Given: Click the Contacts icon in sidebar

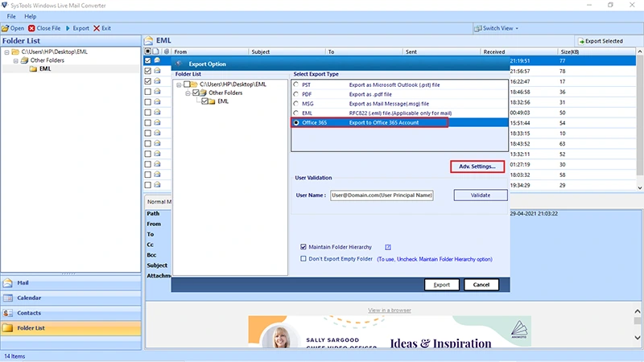Looking at the screenshot, I should click(7, 313).
